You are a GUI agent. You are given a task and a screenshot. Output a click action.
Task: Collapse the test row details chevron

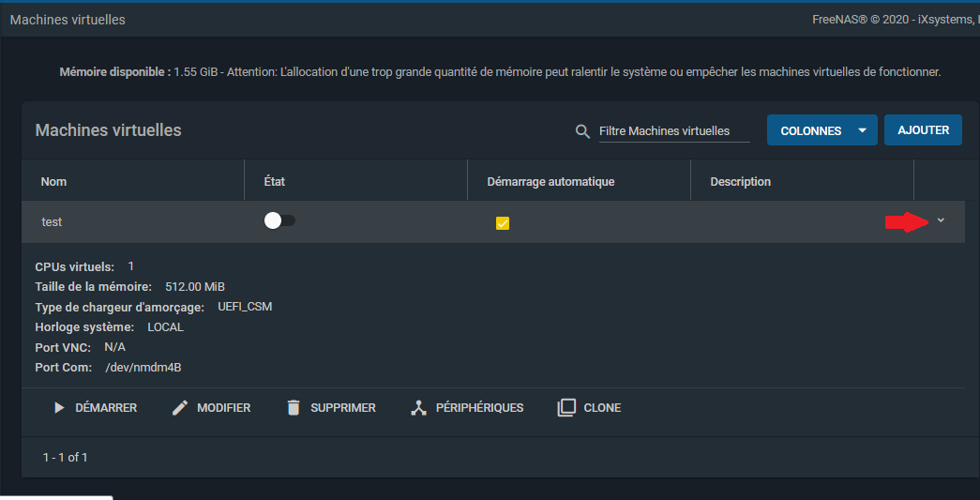click(941, 220)
